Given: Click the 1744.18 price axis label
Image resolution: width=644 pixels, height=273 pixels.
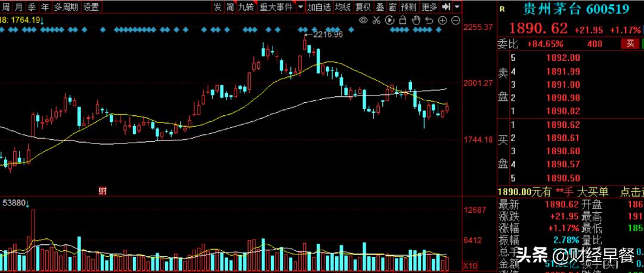Looking at the screenshot, I should click(478, 140).
